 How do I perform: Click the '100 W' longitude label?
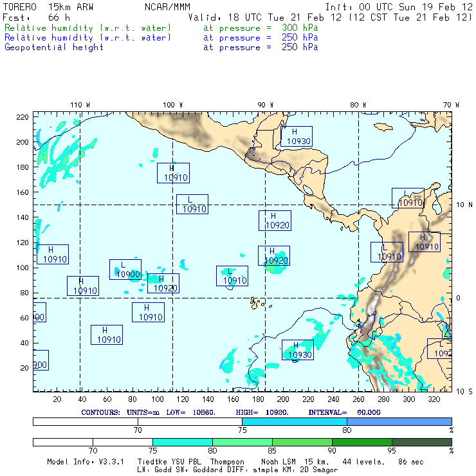coord(173,105)
